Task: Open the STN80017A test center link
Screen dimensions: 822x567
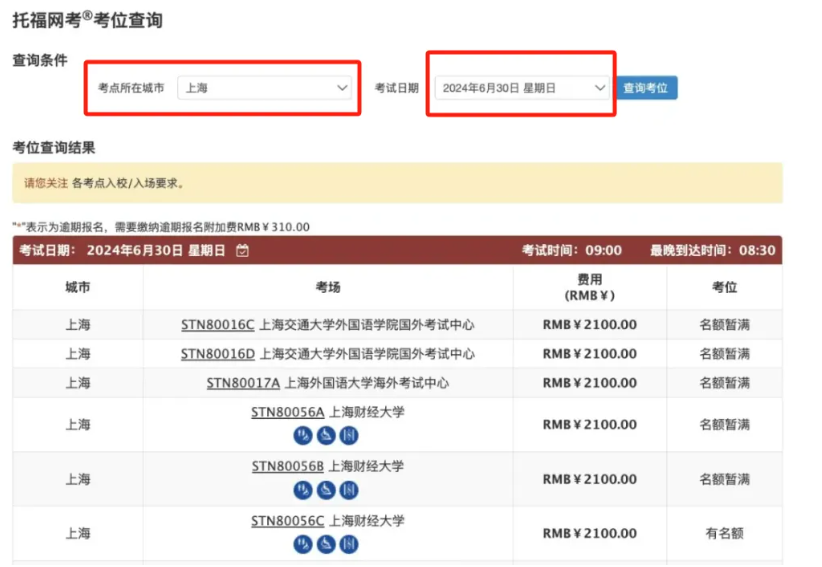Action: (243, 383)
